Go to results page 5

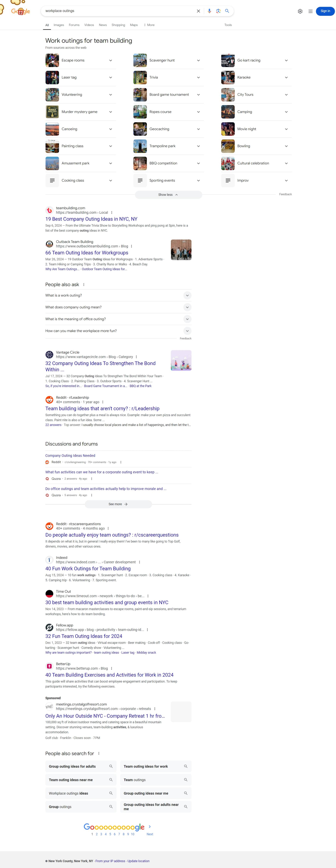[110, 834]
